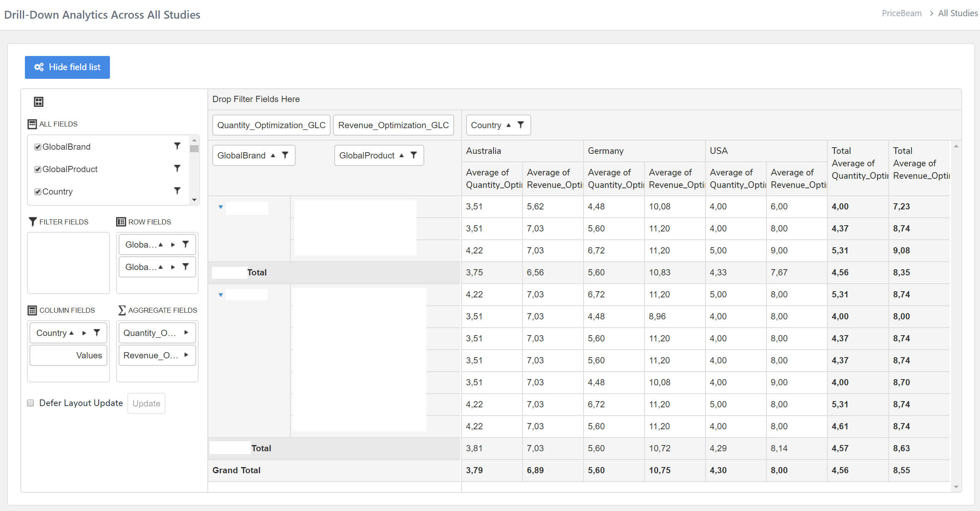Click the Aggregate Fields sigma icon
This screenshot has width=980, height=511.
pyautogui.click(x=122, y=310)
